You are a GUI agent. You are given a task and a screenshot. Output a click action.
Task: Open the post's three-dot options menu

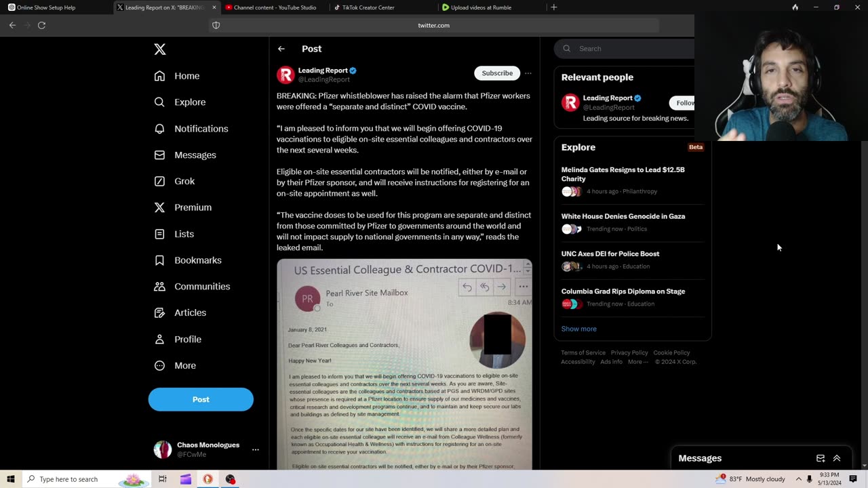click(x=528, y=73)
